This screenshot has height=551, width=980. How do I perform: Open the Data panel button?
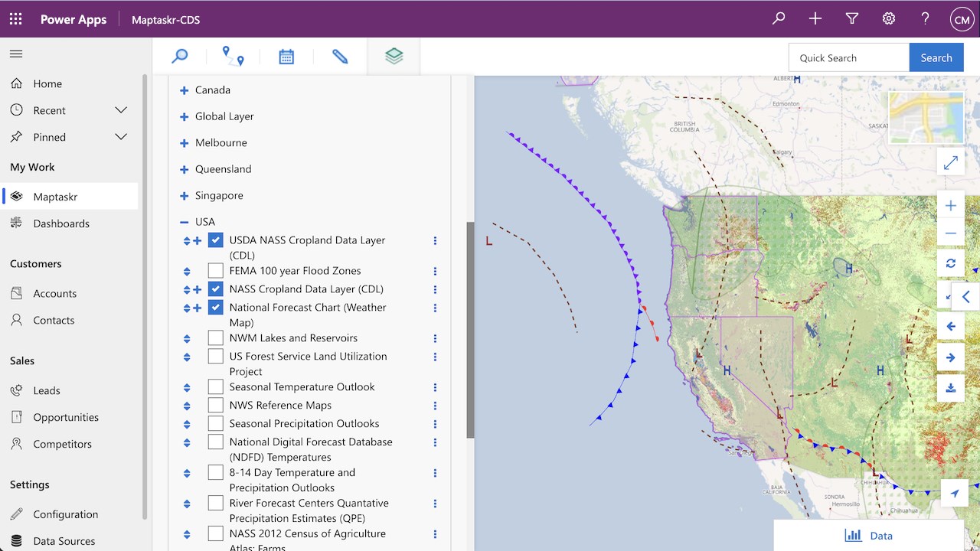(x=868, y=536)
